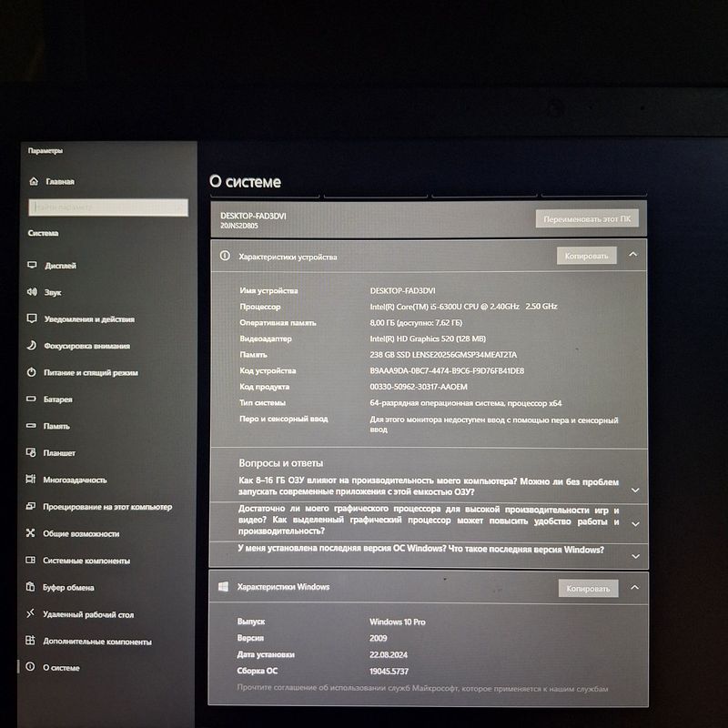The image size is (728, 728).
Task: Click the Питание и спящий режим power icon
Action: (x=31, y=372)
